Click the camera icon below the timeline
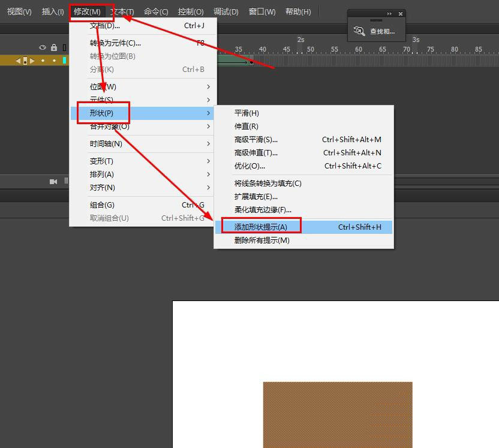Screen dimensions: 499x448 tap(53, 181)
